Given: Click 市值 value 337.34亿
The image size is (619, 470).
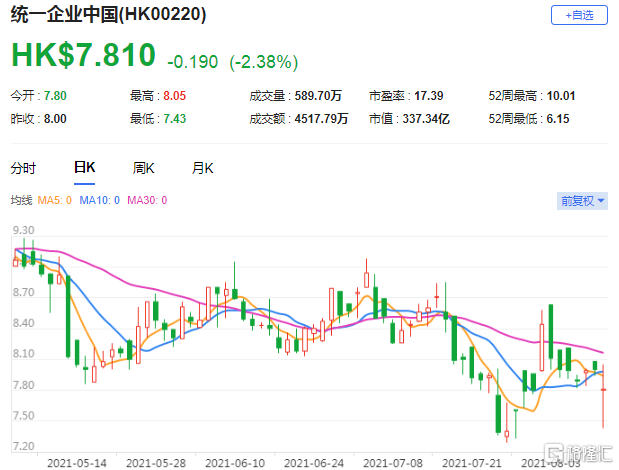Looking at the screenshot, I should (426, 119).
